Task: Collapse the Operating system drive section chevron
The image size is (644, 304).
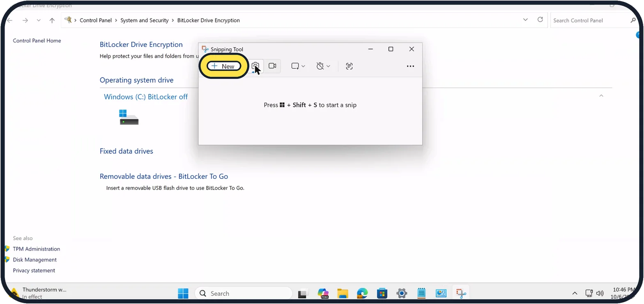Action: (x=601, y=96)
